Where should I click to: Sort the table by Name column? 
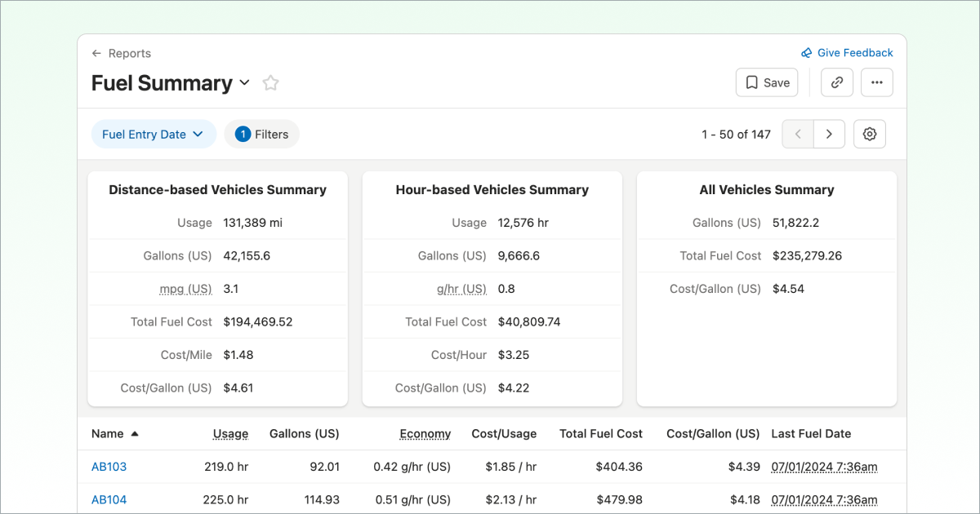[x=109, y=434]
